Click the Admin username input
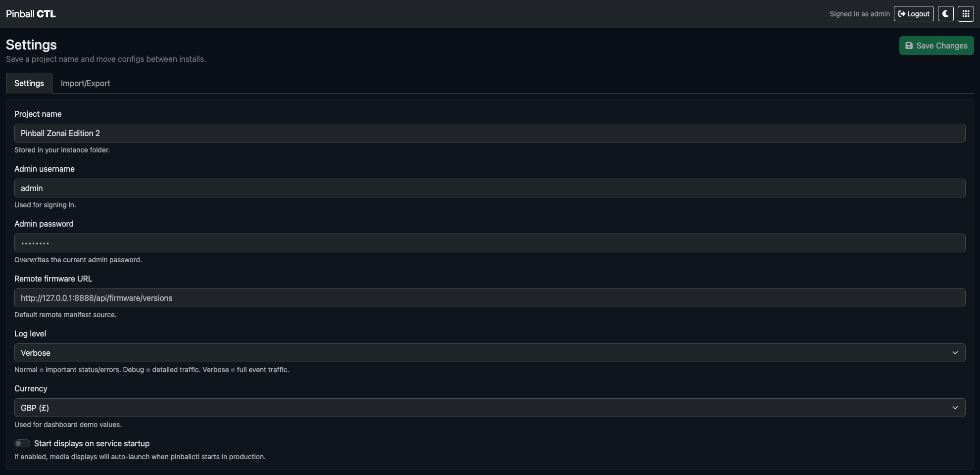The image size is (980, 475). (490, 188)
